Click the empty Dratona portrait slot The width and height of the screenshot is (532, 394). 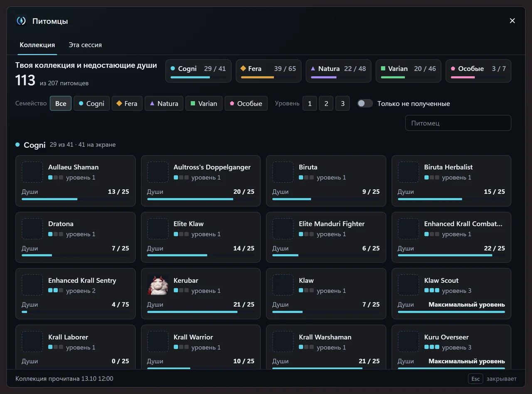[x=32, y=229]
